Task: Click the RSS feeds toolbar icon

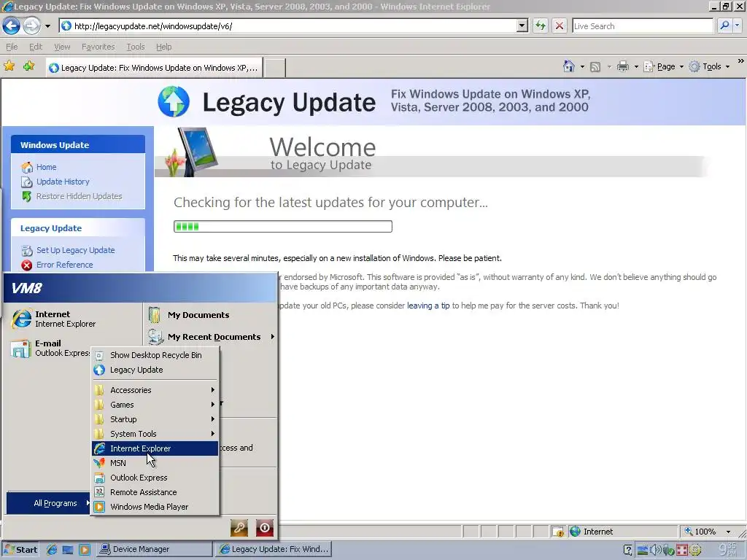Action: click(595, 66)
